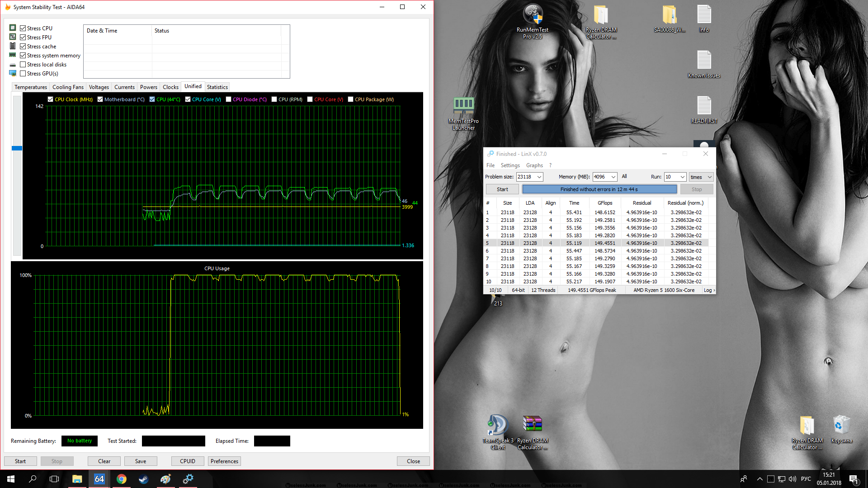The height and width of the screenshot is (488, 868).
Task: Uncheck Stress FPU option
Action: coord(23,38)
